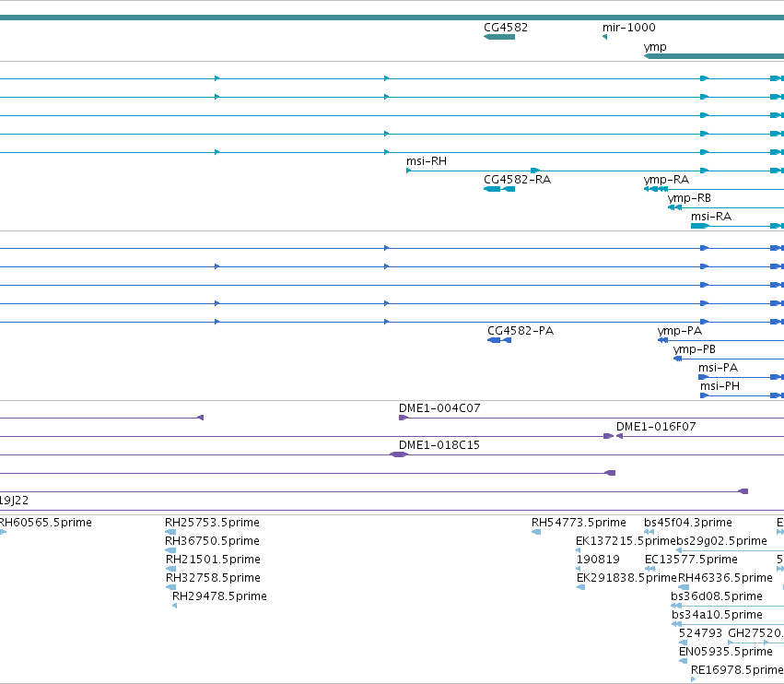The image size is (784, 684).
Task: Select the RH32758.5prime EST label
Action: coord(213,578)
